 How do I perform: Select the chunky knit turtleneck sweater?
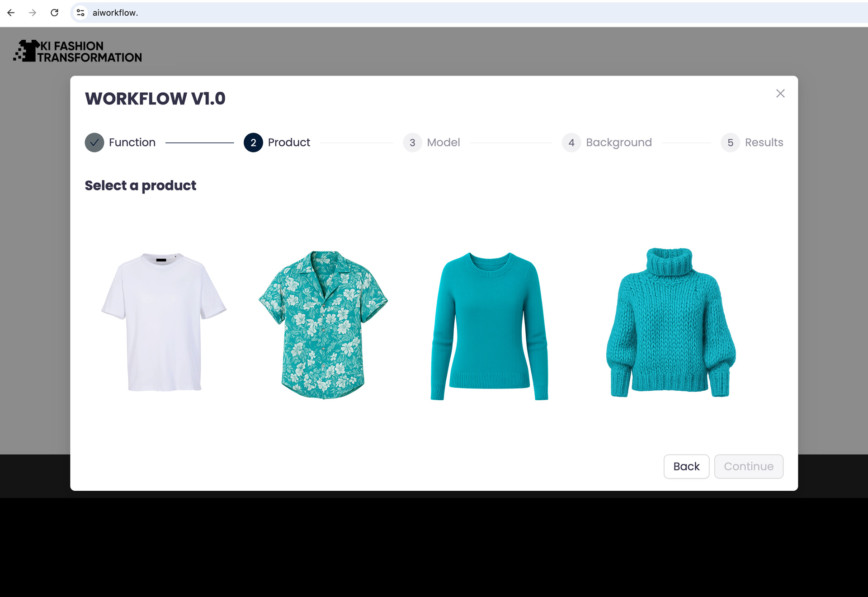click(671, 322)
